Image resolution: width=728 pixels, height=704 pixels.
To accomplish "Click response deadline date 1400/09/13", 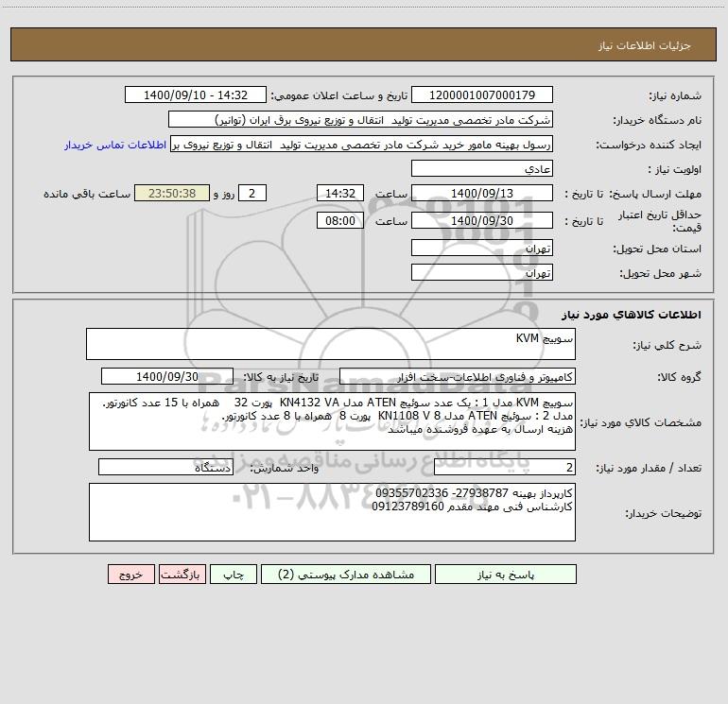I will 482,193.
